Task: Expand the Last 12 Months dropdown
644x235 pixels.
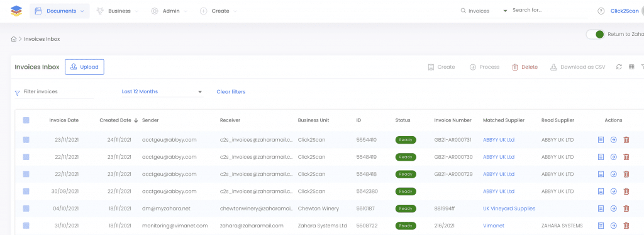Action: pyautogui.click(x=162, y=92)
